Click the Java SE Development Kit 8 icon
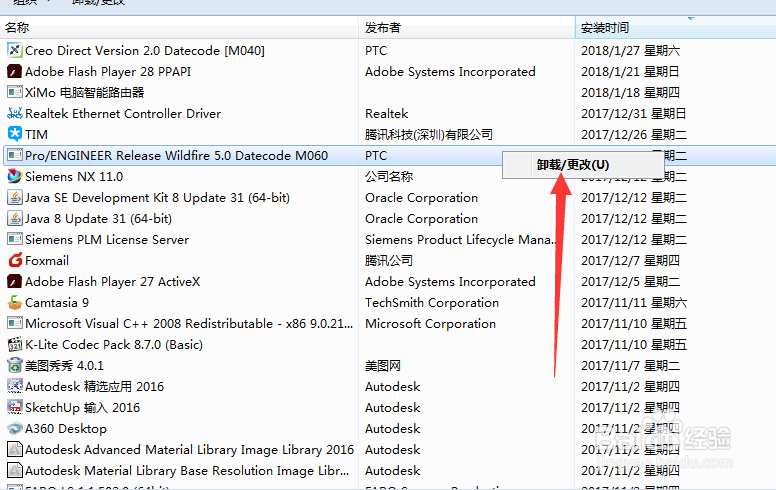The width and height of the screenshot is (776, 490). [15, 197]
